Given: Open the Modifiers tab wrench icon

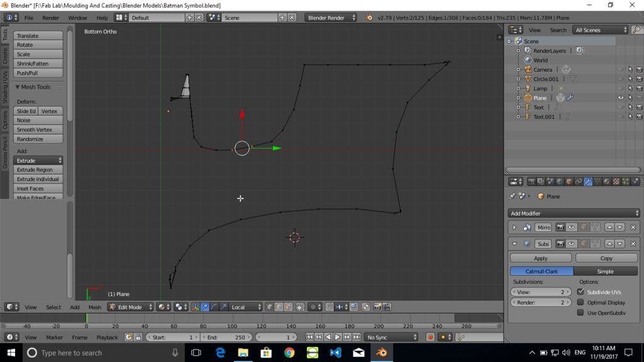Looking at the screenshot, I should click(x=588, y=182).
